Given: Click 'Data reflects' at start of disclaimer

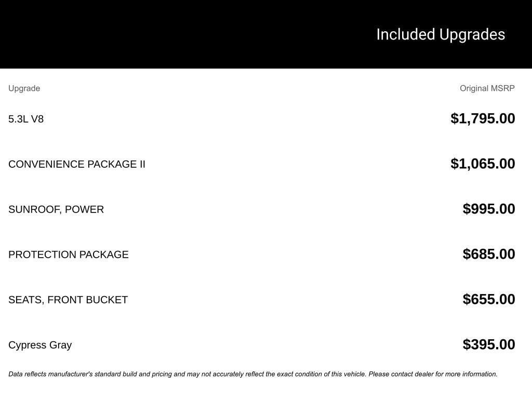Looking at the screenshot, I should [x=27, y=374].
